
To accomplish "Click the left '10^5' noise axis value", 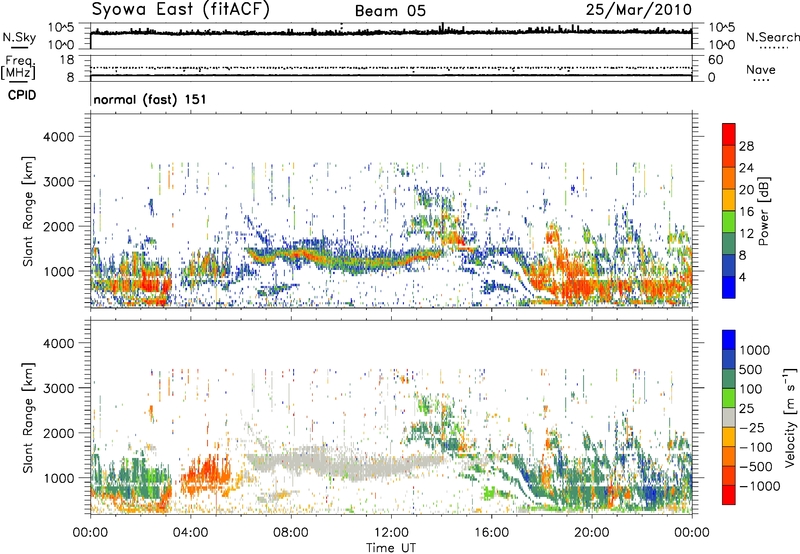I will pyautogui.click(x=61, y=28).
